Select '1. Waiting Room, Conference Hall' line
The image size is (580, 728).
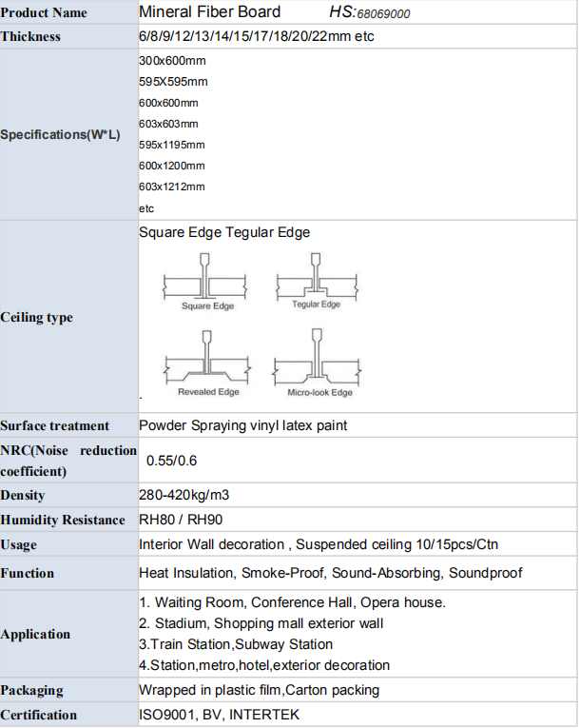click(292, 602)
